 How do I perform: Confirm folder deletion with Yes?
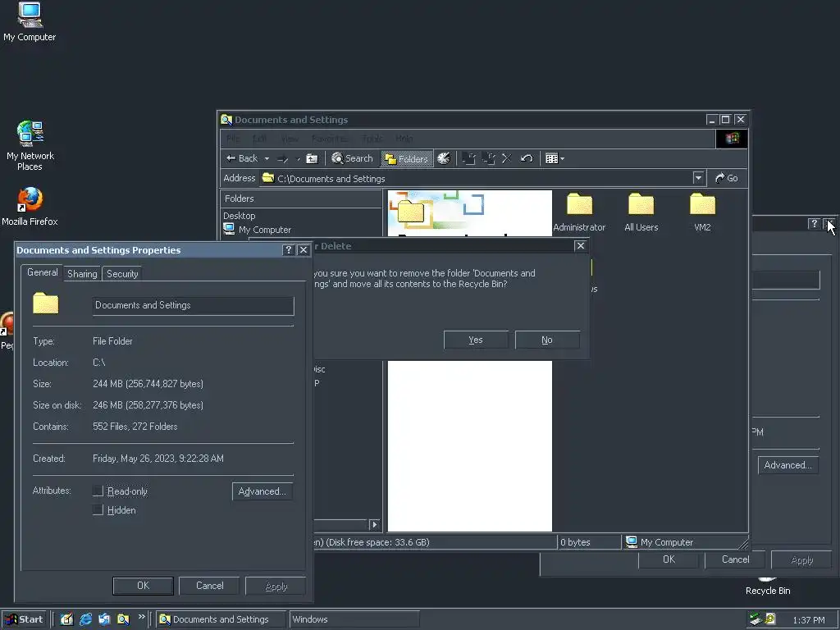[476, 340]
